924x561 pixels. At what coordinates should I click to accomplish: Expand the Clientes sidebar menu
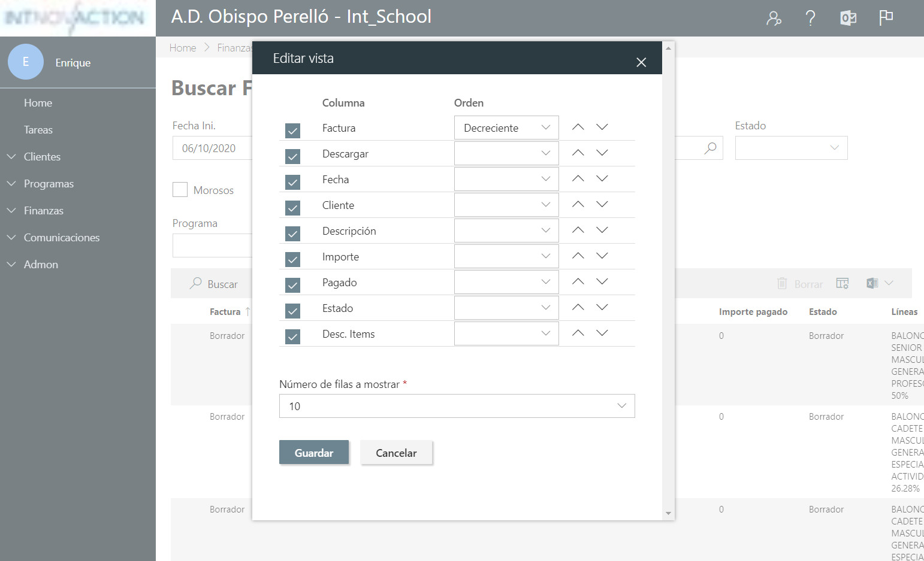tap(42, 157)
